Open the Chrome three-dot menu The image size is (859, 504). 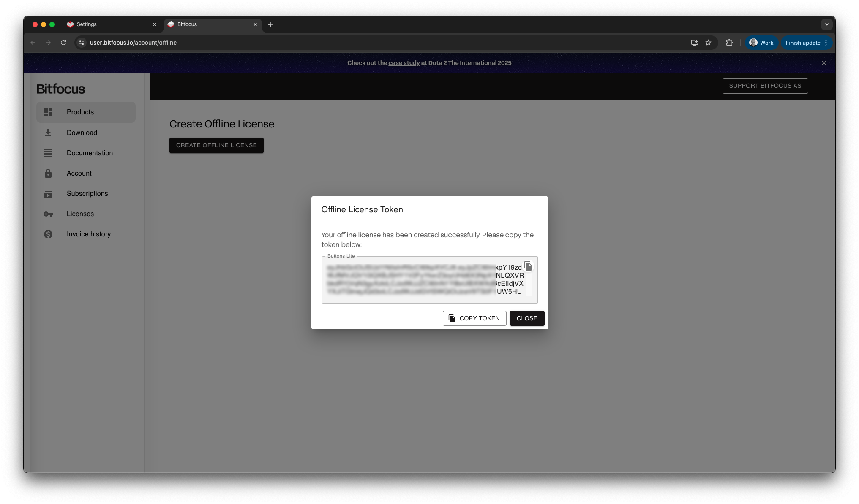pyautogui.click(x=826, y=43)
